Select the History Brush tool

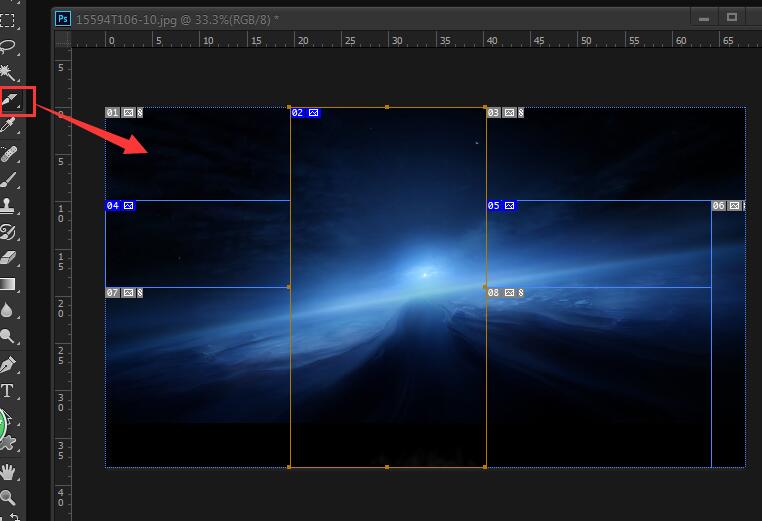point(9,233)
